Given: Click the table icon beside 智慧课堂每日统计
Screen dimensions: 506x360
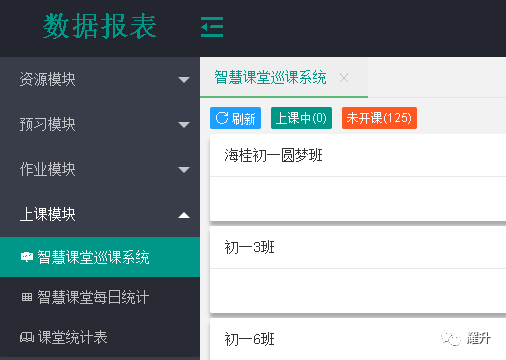Looking at the screenshot, I should pos(27,297).
